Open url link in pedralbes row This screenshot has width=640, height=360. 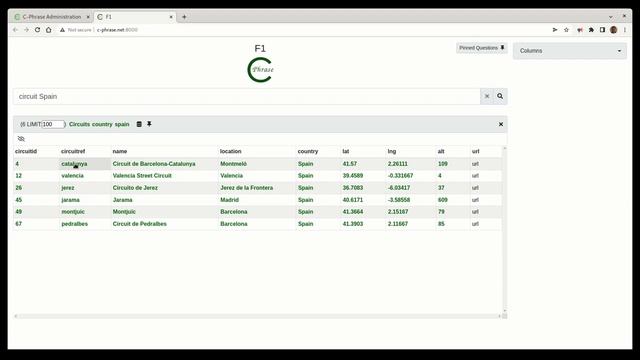475,224
